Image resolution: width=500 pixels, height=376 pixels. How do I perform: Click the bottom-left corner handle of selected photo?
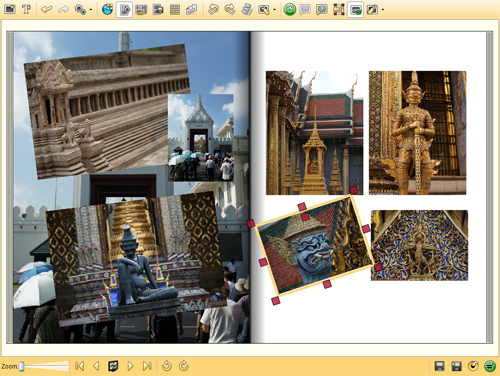coord(276,301)
